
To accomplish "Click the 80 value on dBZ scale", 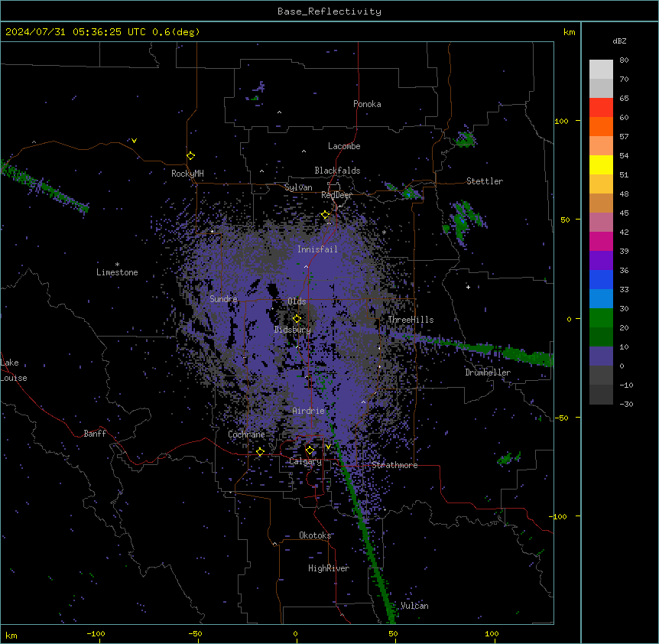I will coord(624,60).
